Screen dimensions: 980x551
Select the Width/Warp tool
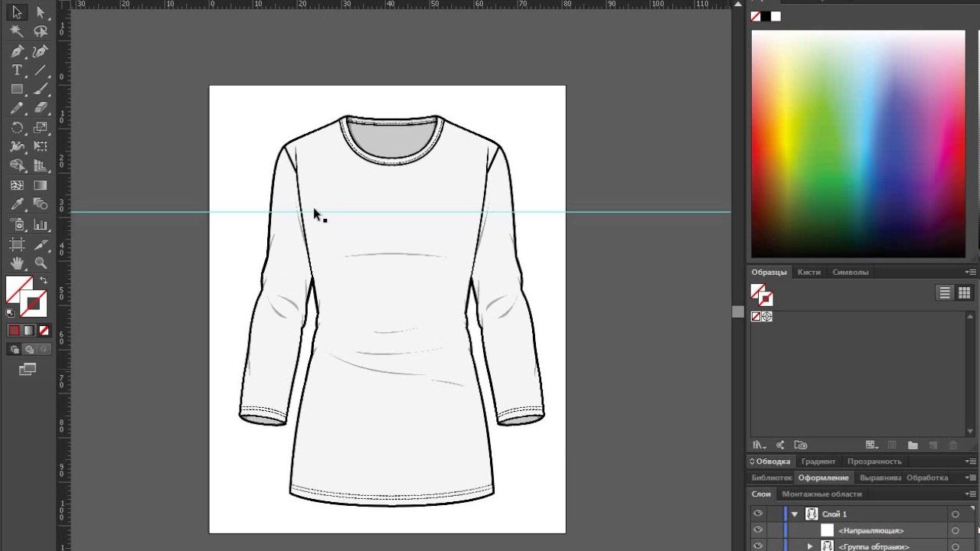point(17,146)
